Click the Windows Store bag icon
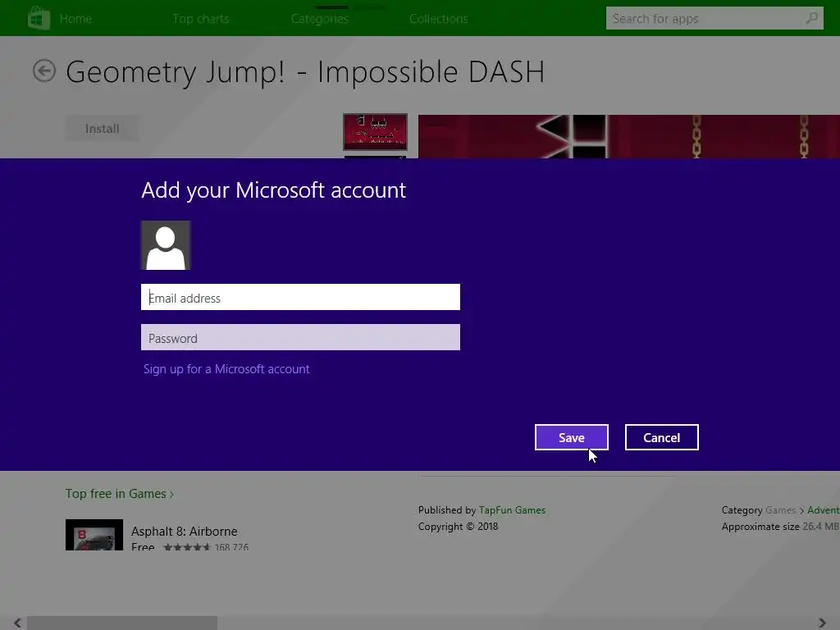 coord(39,18)
